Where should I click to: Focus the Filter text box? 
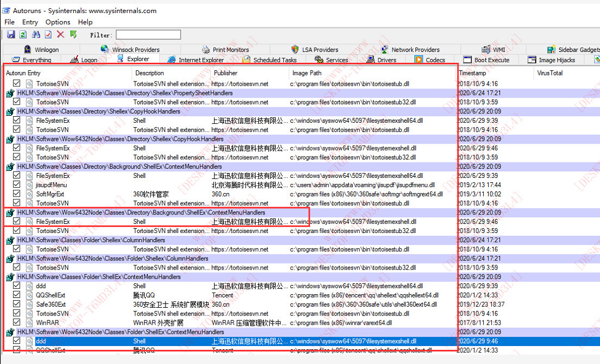pyautogui.click(x=148, y=35)
